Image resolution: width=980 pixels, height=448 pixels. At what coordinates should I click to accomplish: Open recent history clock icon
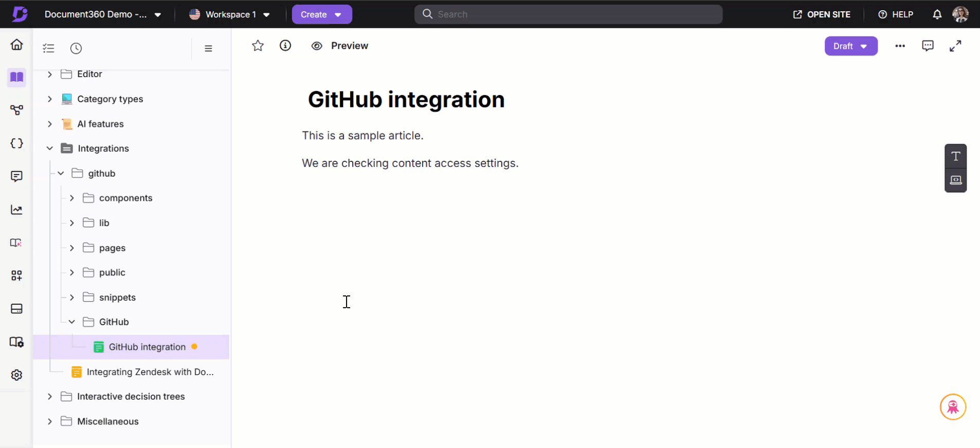click(76, 48)
